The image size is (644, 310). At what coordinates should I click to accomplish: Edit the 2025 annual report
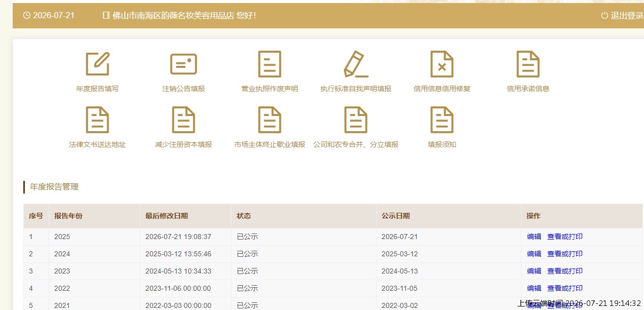[534, 237]
